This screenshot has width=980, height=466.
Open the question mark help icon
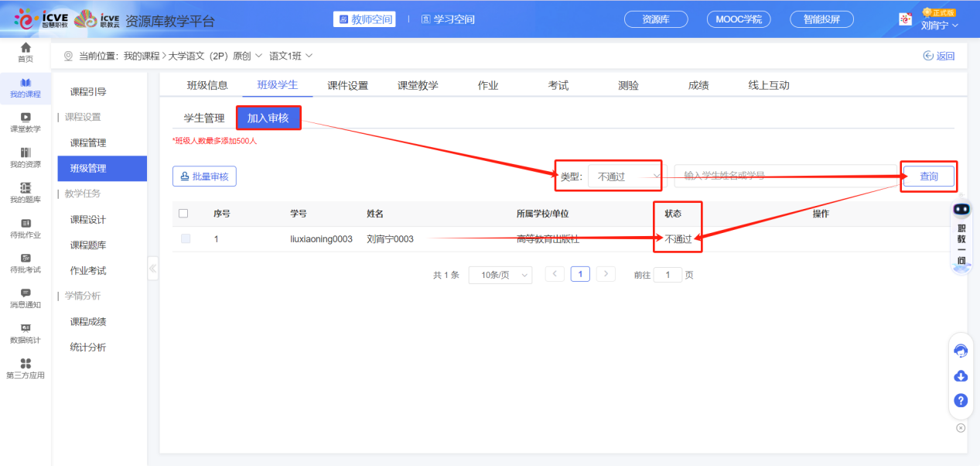(960, 401)
